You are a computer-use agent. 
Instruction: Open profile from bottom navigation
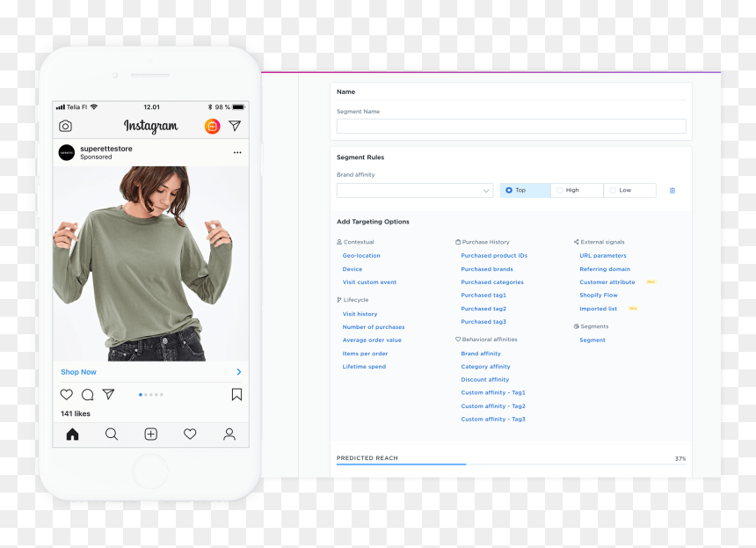[229, 435]
